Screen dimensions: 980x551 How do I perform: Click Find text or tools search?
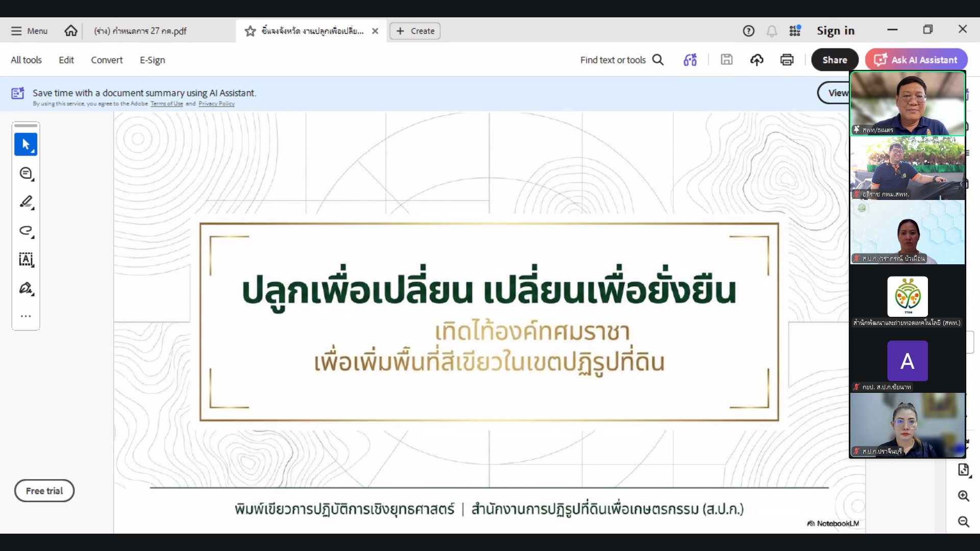[613, 60]
